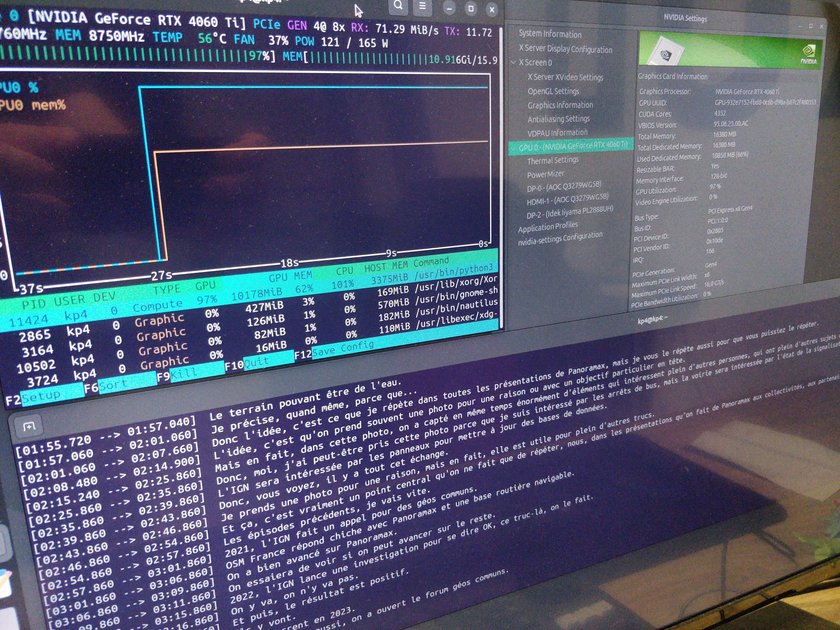Open the terminal hamburger menu
This screenshot has height=630, width=840.
click(422, 6)
